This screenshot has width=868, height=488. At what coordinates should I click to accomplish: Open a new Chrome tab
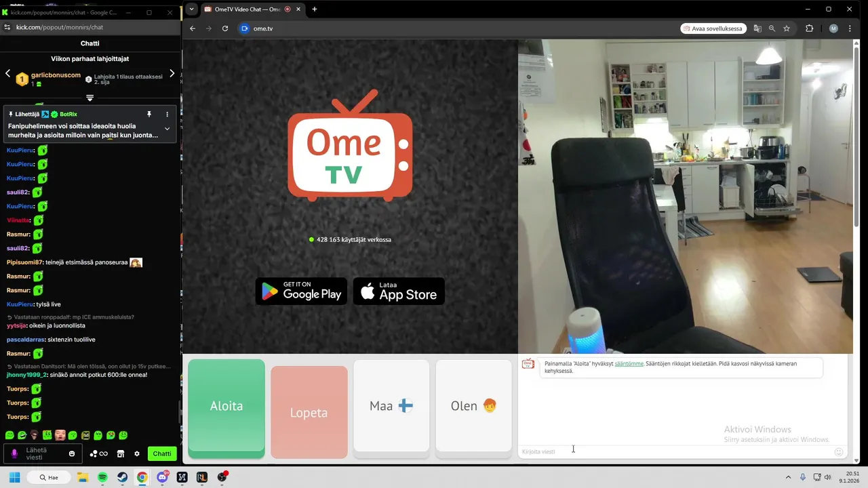[x=315, y=9]
